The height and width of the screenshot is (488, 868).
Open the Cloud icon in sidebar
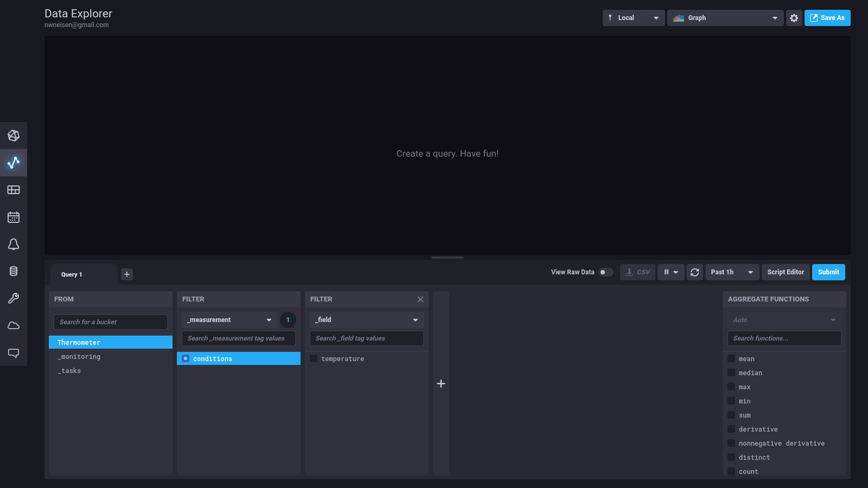coord(14,325)
